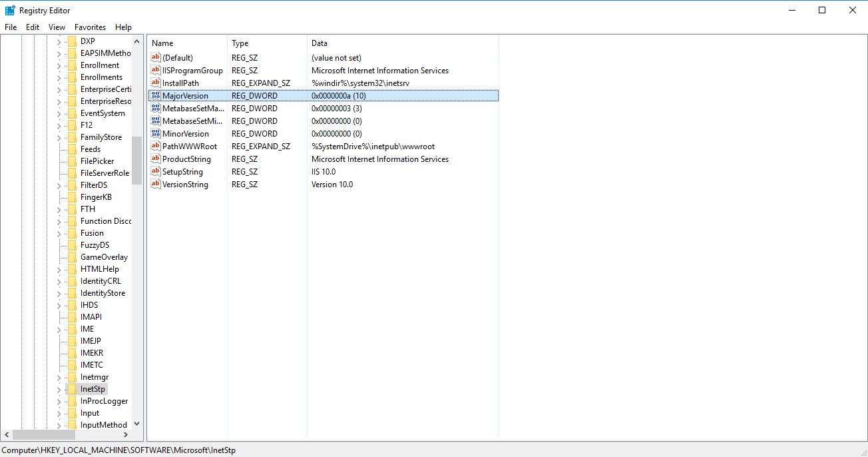The height and width of the screenshot is (457, 868).
Task: Click the registry path in the status bar
Action: coord(118,450)
